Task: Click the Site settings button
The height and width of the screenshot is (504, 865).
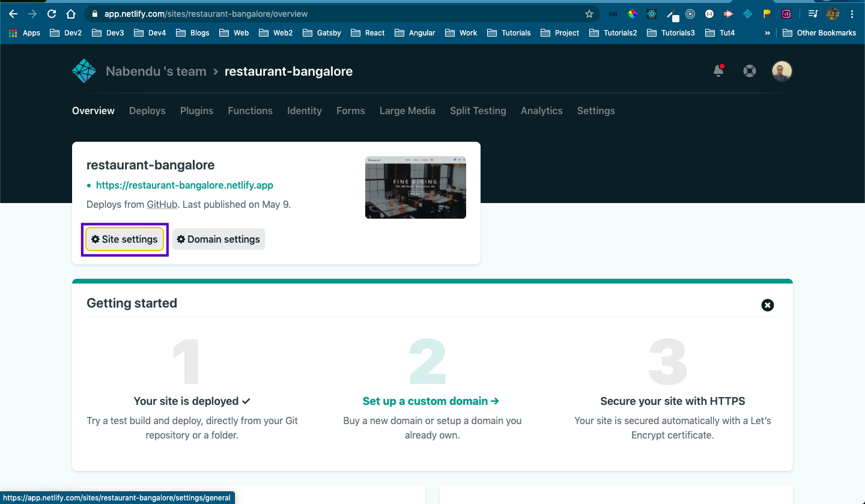Action: pyautogui.click(x=125, y=239)
